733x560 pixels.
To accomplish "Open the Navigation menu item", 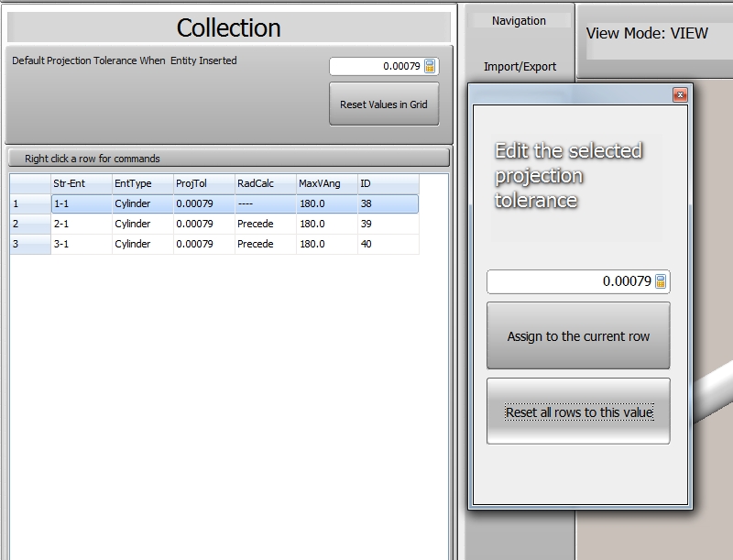I will point(519,20).
